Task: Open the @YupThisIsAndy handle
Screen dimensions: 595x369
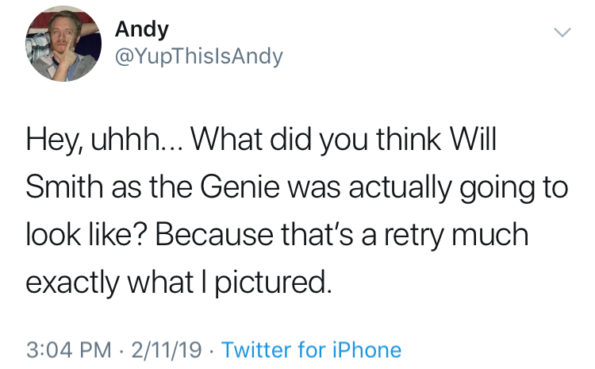Action: pyautogui.click(x=199, y=57)
